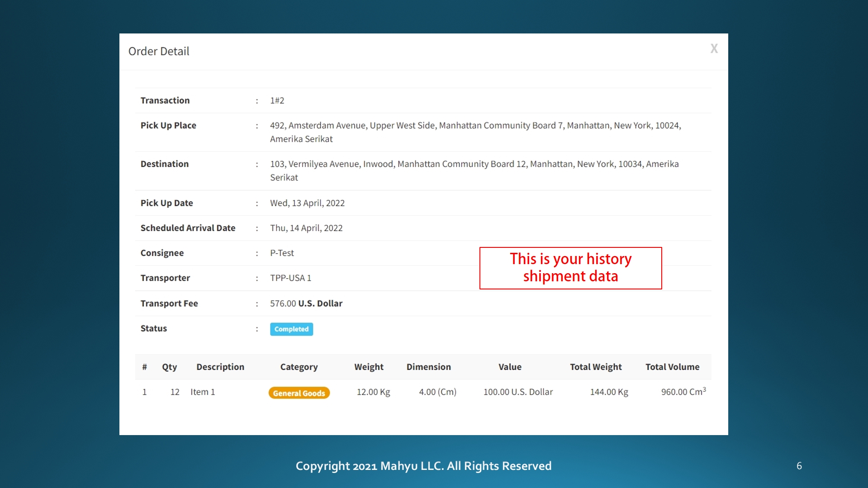Click the Status field label

click(x=154, y=328)
